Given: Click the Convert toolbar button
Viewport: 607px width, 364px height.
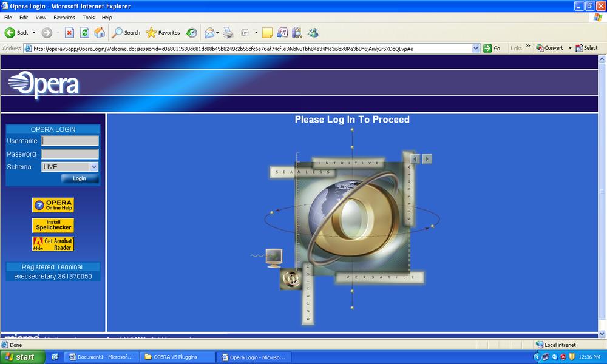Looking at the screenshot, I should point(550,48).
